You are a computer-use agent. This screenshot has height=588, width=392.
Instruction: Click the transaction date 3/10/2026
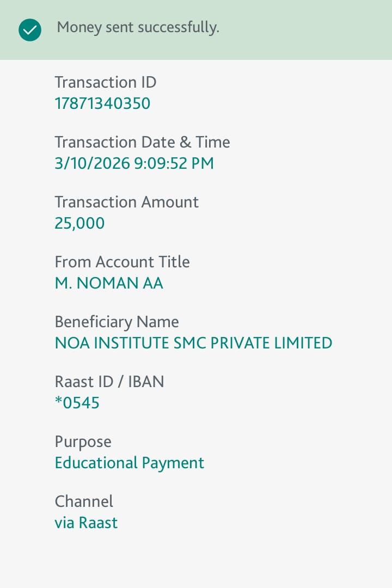point(92,163)
